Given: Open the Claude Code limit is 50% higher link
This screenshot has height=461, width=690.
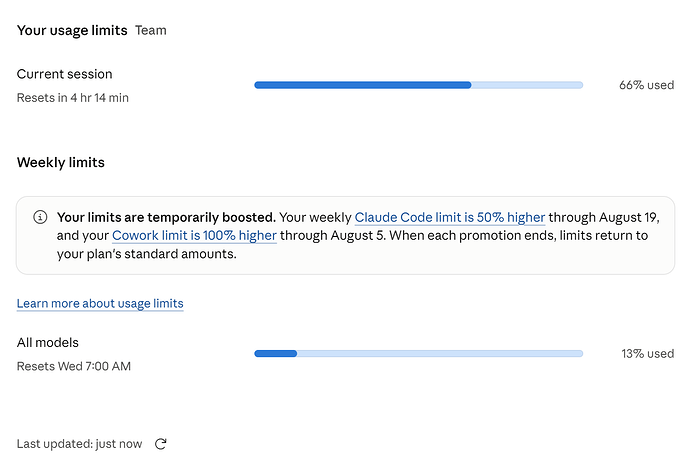Looking at the screenshot, I should (x=450, y=217).
